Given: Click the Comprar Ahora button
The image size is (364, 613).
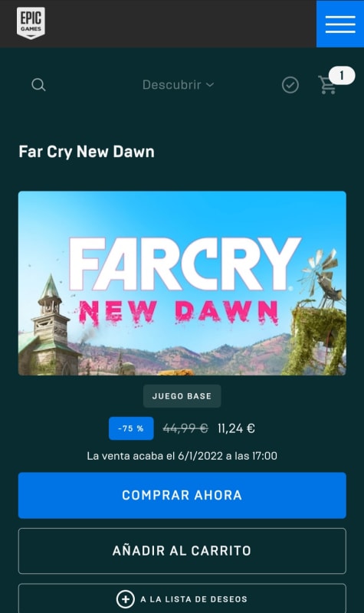Looking at the screenshot, I should 182,495.
